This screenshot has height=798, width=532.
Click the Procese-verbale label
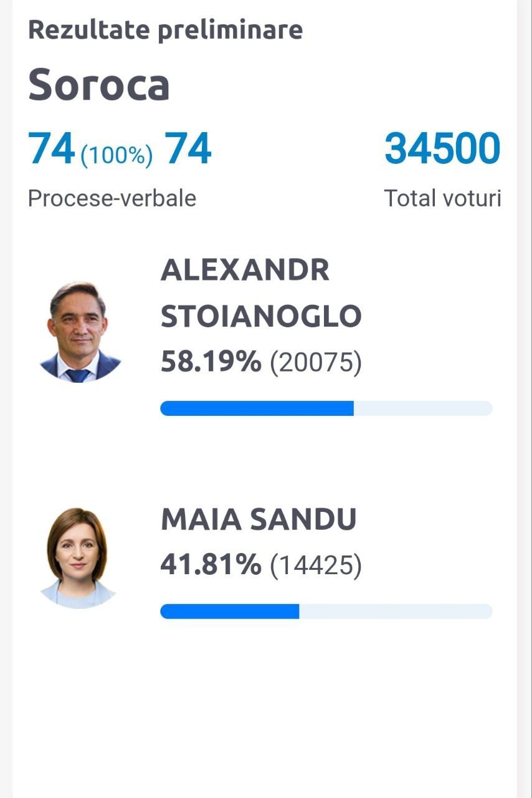112,198
